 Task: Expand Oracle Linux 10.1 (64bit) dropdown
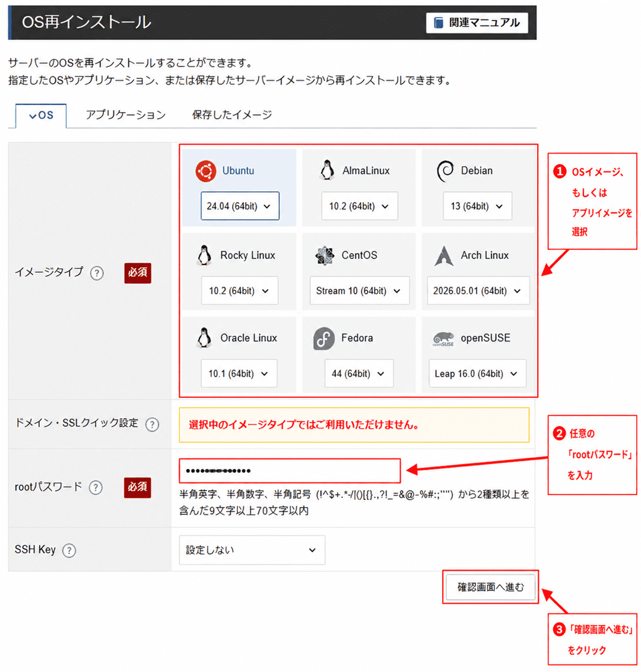pos(239,373)
